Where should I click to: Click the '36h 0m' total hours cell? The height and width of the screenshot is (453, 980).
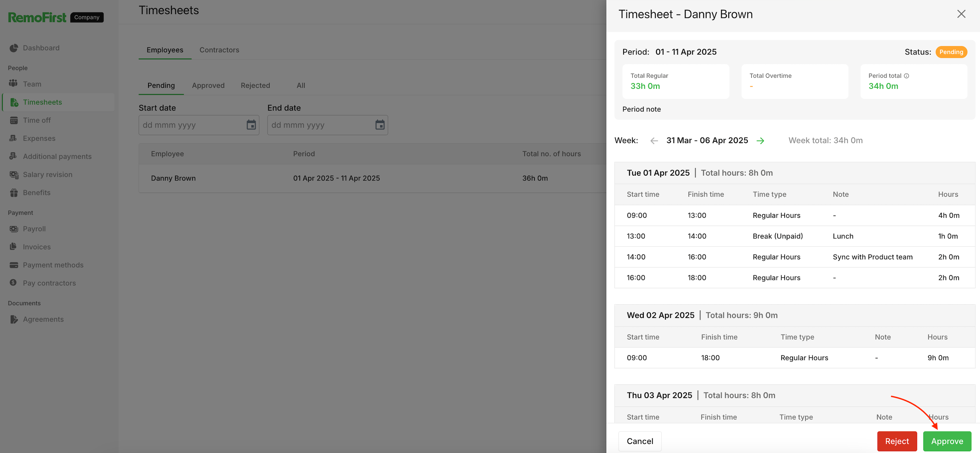tap(535, 178)
